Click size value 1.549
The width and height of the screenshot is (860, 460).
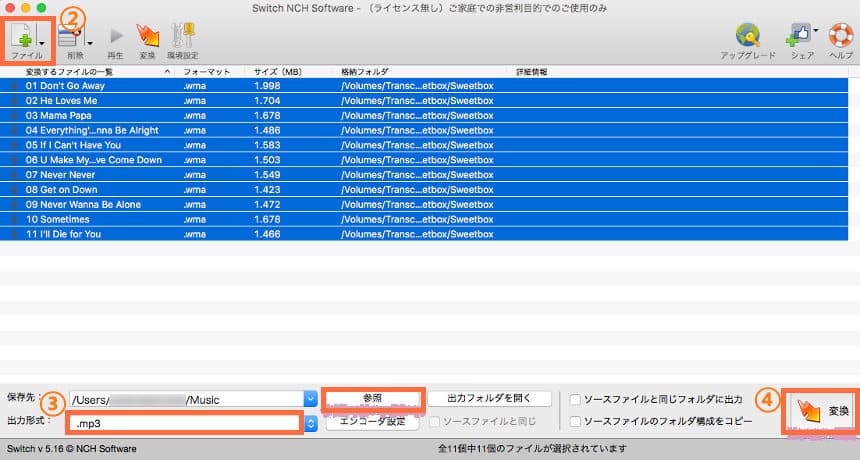[x=267, y=174]
